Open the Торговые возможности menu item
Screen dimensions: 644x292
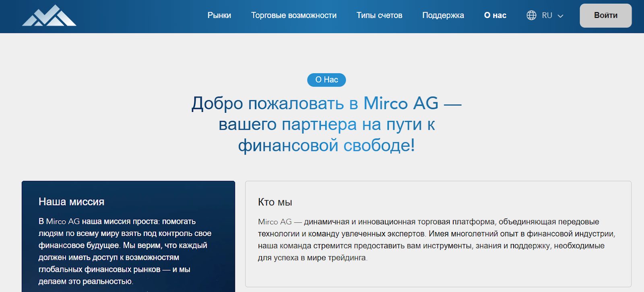(293, 15)
